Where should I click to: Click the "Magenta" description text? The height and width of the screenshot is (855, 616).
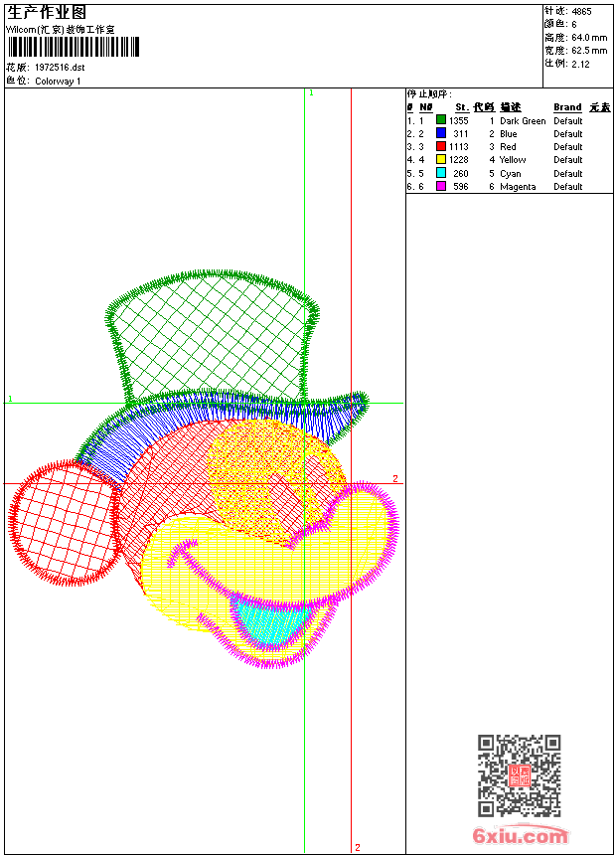tap(518, 187)
